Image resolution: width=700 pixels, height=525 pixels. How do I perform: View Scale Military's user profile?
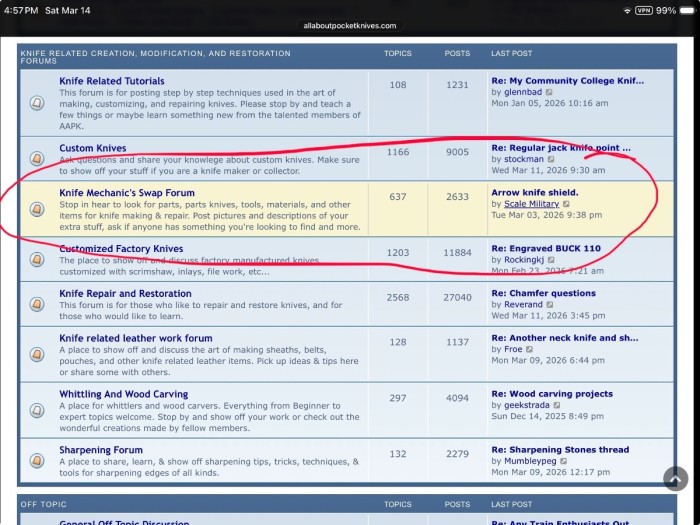coord(531,204)
